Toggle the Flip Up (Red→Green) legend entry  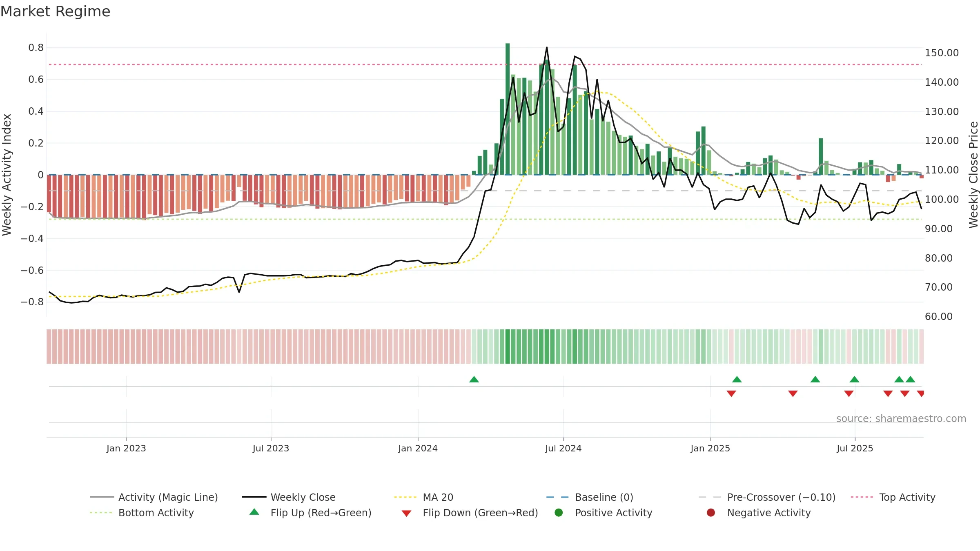(310, 513)
